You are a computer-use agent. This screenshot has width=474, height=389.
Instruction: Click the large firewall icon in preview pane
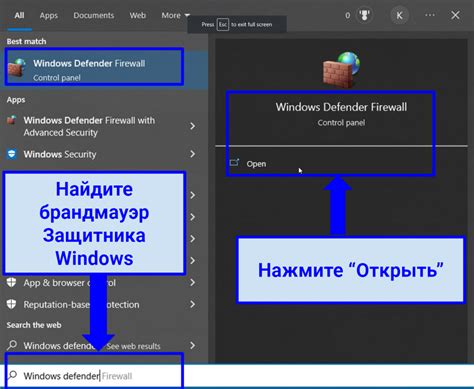341,70
